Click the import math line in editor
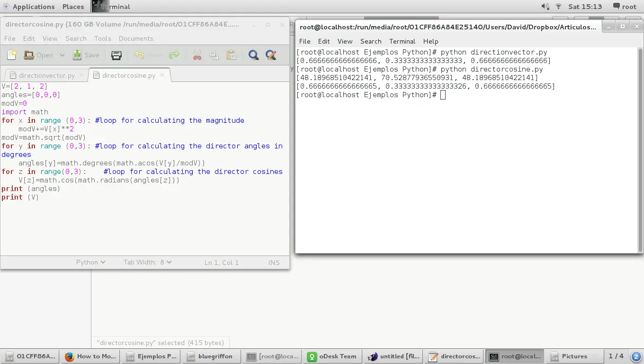The height and width of the screenshot is (364, 644). pyautogui.click(x=25, y=112)
